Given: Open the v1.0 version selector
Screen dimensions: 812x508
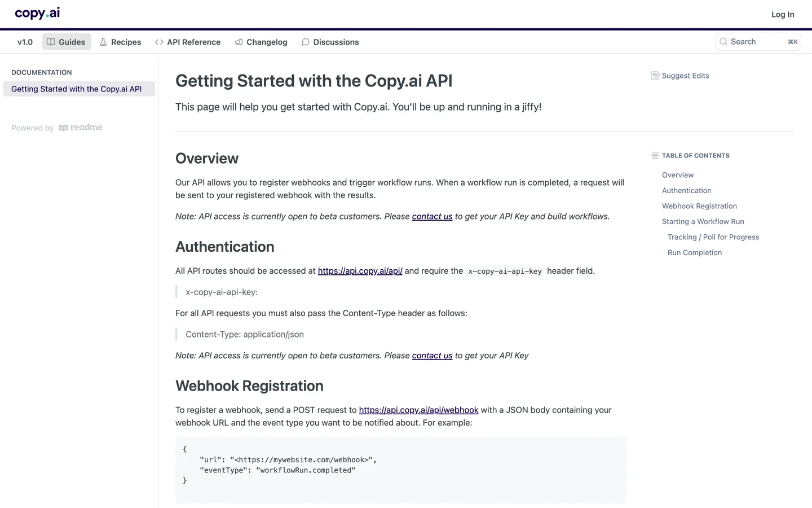Looking at the screenshot, I should click(x=25, y=42).
